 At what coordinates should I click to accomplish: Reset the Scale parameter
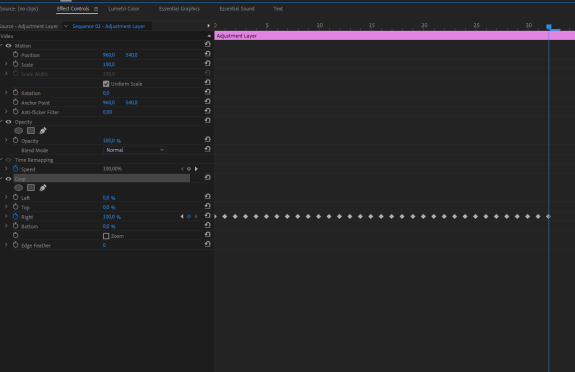pos(208,63)
